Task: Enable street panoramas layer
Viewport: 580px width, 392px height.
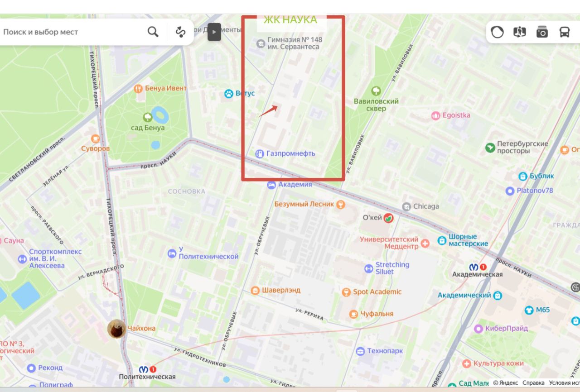Action: pos(519,32)
